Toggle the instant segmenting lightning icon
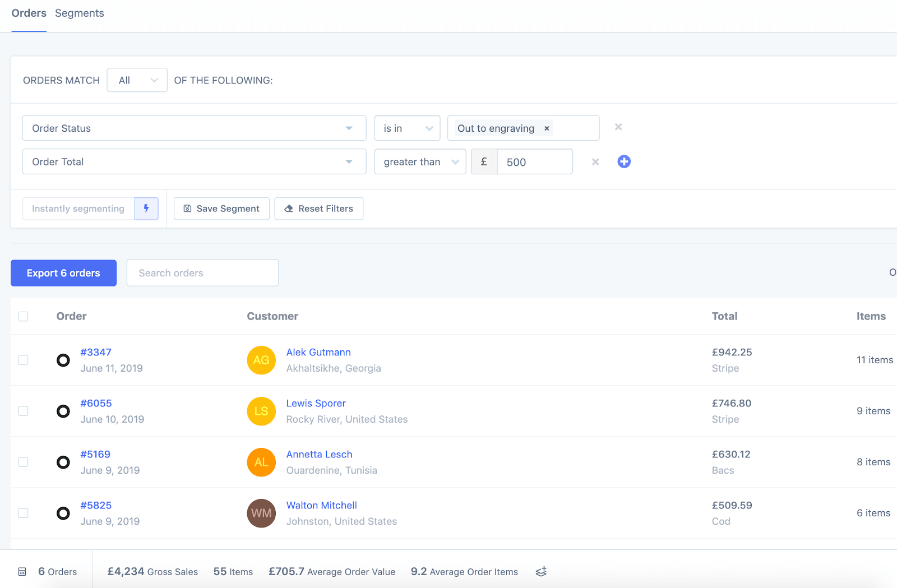 click(146, 209)
